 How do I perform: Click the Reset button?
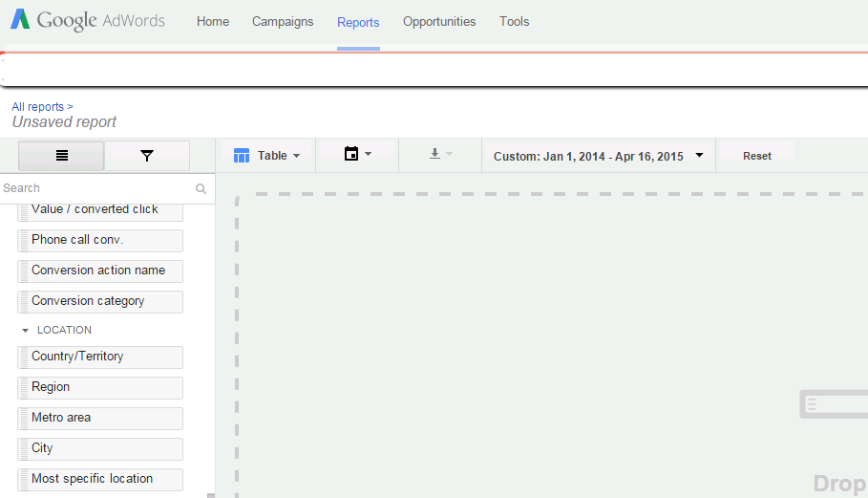point(756,156)
